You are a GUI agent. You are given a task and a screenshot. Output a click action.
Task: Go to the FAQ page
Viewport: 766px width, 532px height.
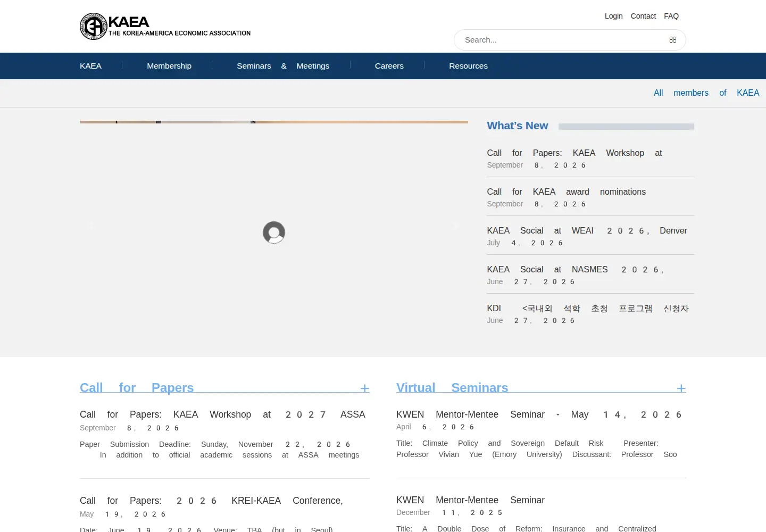(x=671, y=16)
